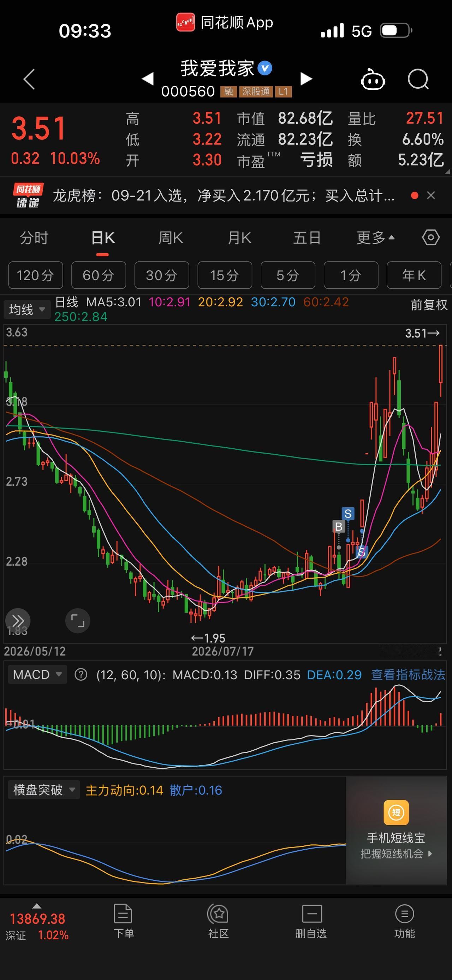The width and height of the screenshot is (452, 980).
Task: Select the 日K tab
Action: (103, 238)
